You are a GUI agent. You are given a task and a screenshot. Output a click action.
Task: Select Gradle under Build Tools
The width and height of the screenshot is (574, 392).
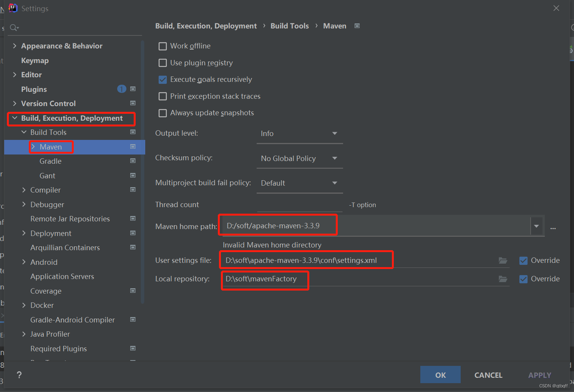pyautogui.click(x=50, y=161)
